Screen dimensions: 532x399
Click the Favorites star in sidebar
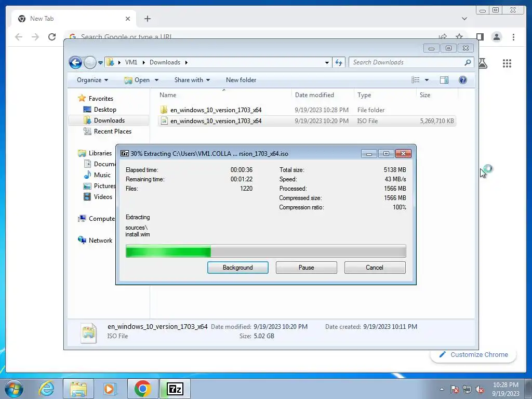pyautogui.click(x=82, y=98)
